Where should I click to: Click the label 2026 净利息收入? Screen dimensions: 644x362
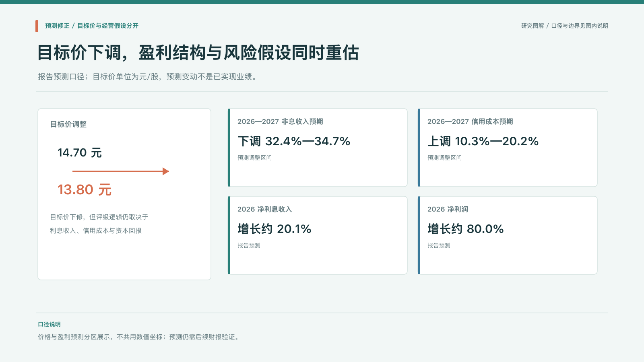click(x=264, y=209)
